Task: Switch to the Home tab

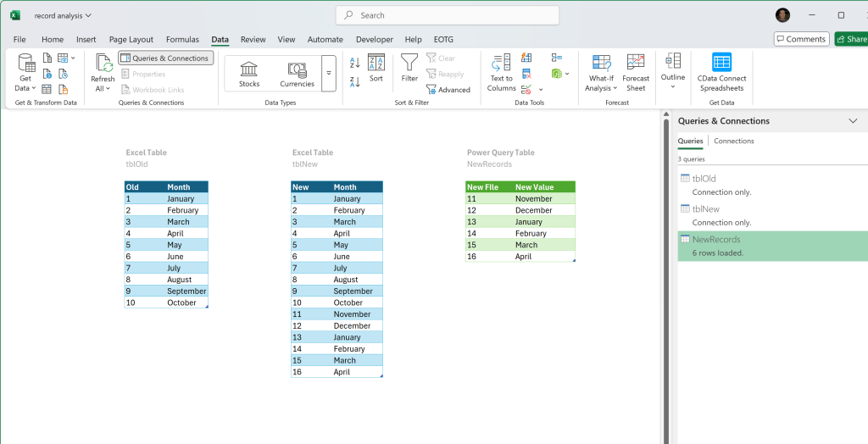Action: pyautogui.click(x=53, y=39)
